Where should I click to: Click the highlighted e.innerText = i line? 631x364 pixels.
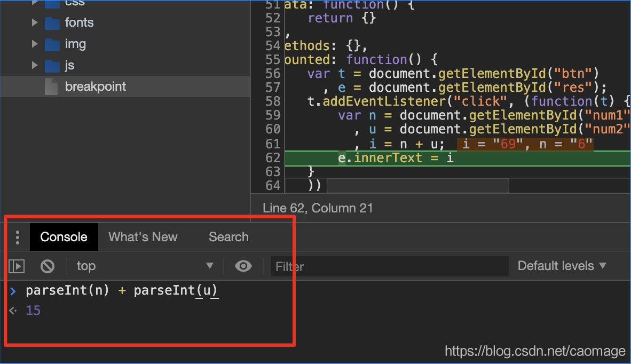pyautogui.click(x=457, y=158)
